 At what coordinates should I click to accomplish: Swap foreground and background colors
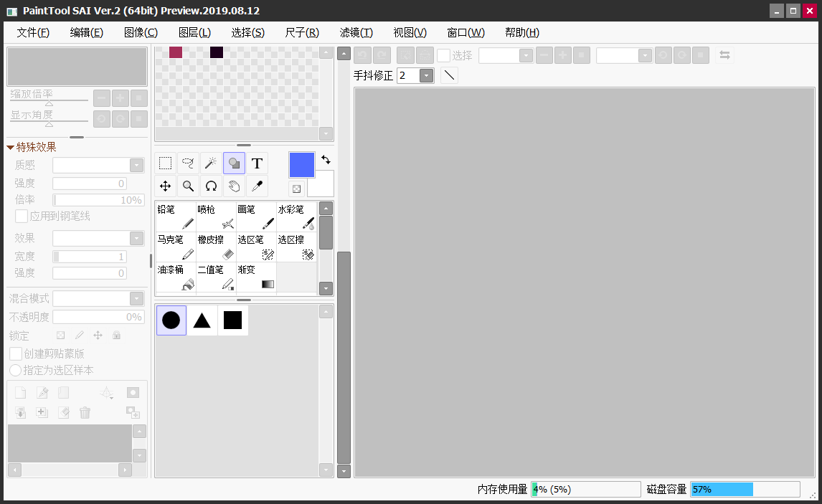pos(326,159)
